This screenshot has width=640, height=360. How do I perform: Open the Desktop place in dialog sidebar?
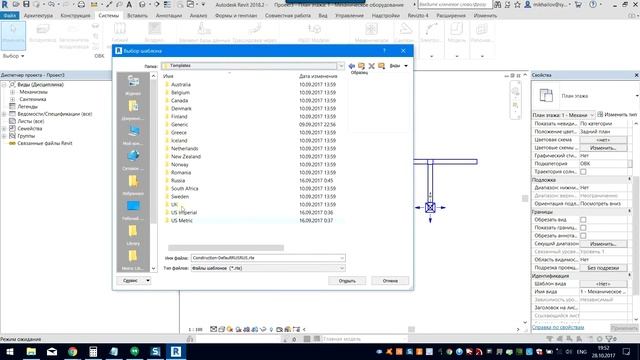coord(133,210)
